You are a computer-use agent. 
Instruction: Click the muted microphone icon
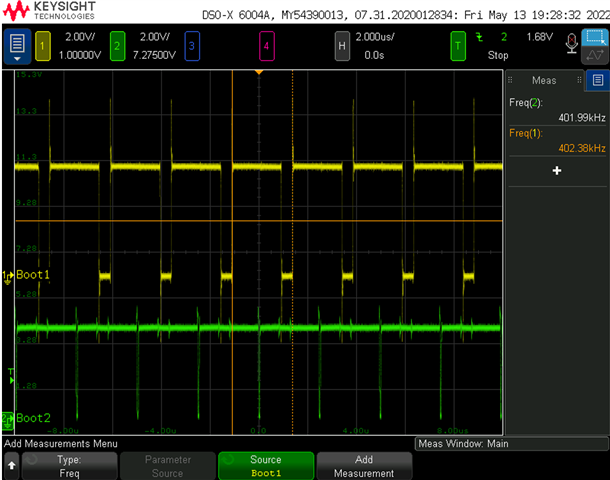coord(571,44)
